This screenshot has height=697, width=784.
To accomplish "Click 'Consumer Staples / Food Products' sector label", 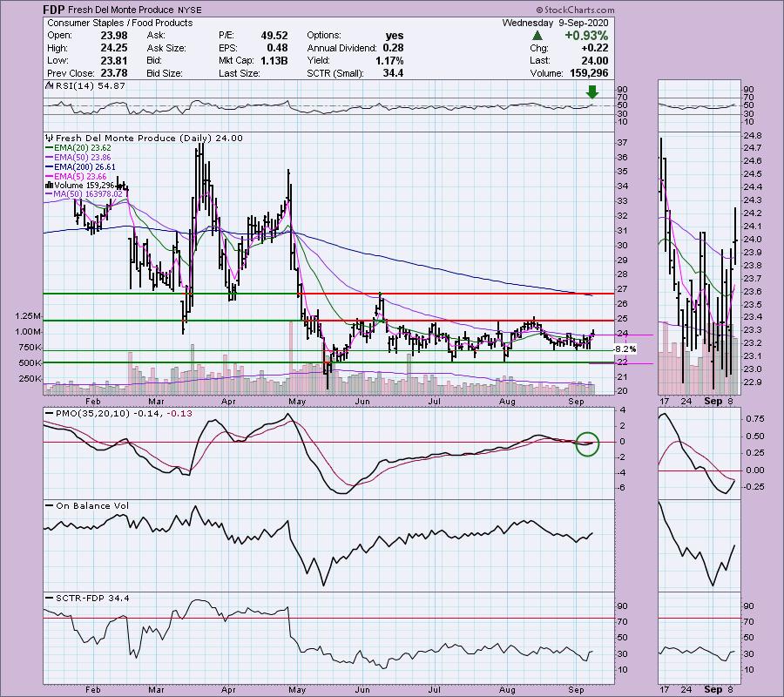I will pos(120,23).
